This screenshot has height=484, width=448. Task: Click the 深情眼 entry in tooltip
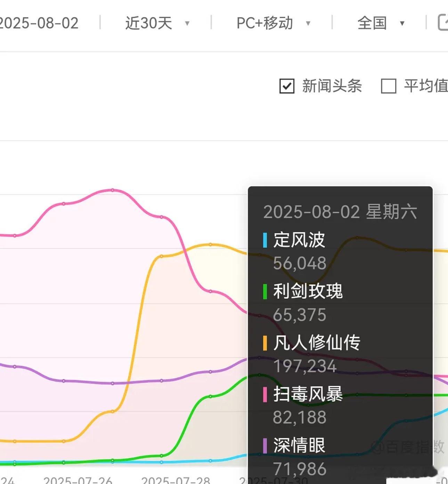pyautogui.click(x=299, y=445)
